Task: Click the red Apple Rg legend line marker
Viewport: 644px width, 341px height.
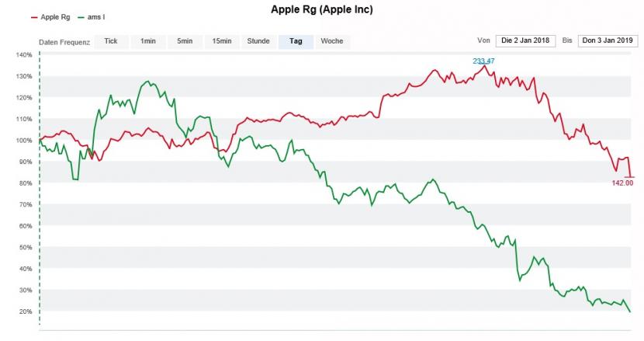Action: (x=34, y=16)
